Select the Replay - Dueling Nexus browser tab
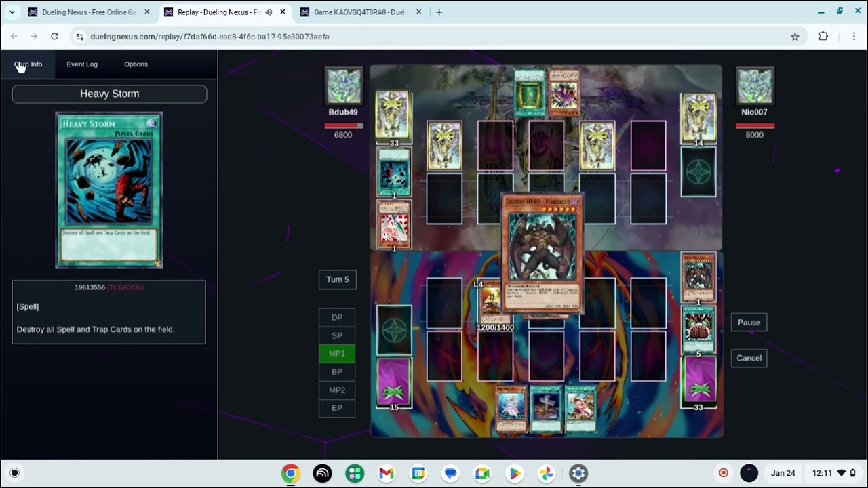The height and width of the screenshot is (488, 868). (218, 12)
